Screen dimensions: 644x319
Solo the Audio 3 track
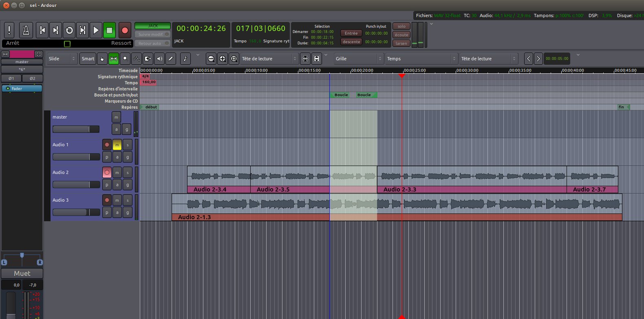(x=128, y=200)
